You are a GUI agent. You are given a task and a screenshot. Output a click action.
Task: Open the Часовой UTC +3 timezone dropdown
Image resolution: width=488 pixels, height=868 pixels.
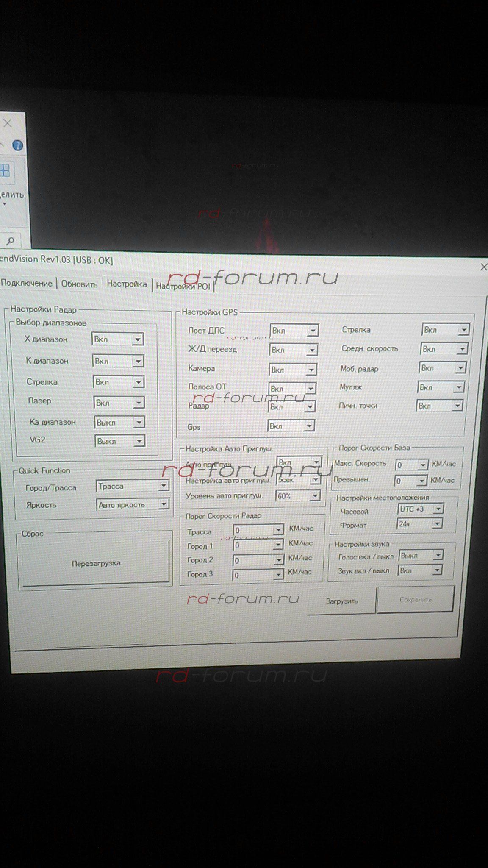438,509
